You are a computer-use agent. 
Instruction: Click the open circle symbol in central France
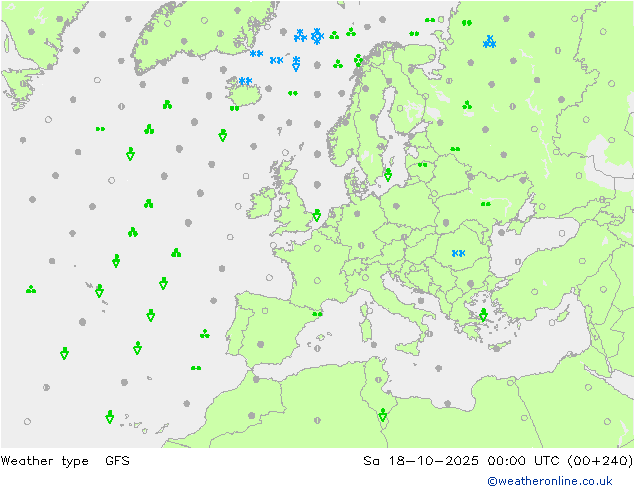coord(317,281)
